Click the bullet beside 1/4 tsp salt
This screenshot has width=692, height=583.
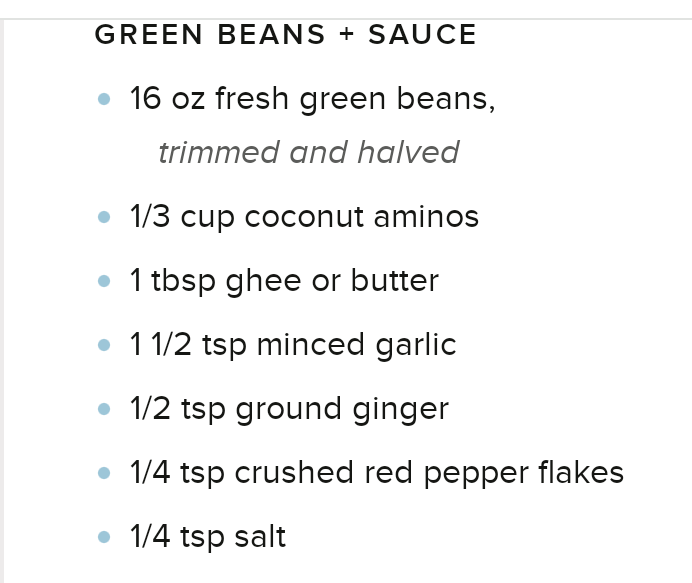pyautogui.click(x=104, y=537)
